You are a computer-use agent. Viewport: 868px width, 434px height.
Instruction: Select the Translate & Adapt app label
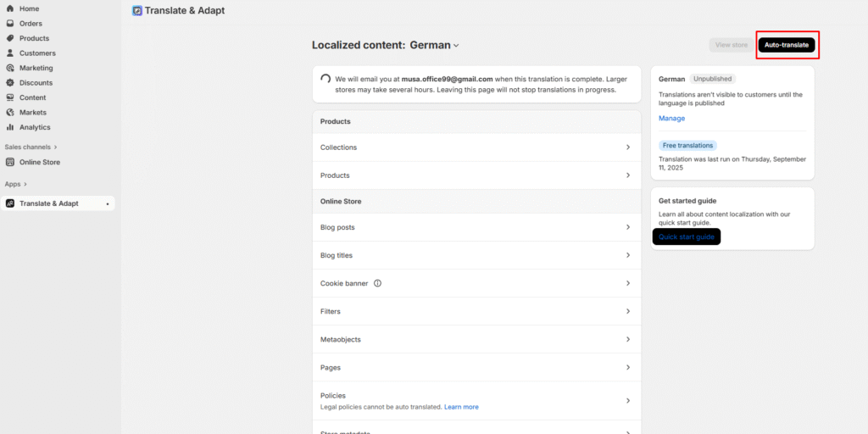48,203
